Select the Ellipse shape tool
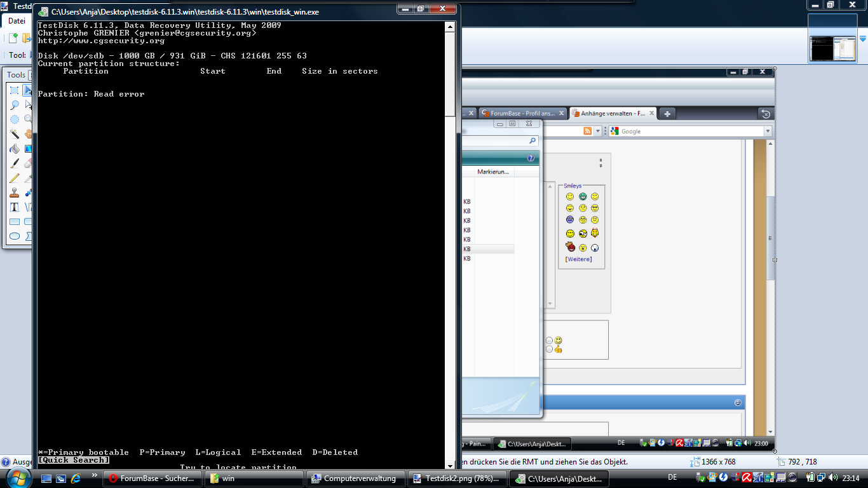Viewport: 868px width, 488px height. 14,236
